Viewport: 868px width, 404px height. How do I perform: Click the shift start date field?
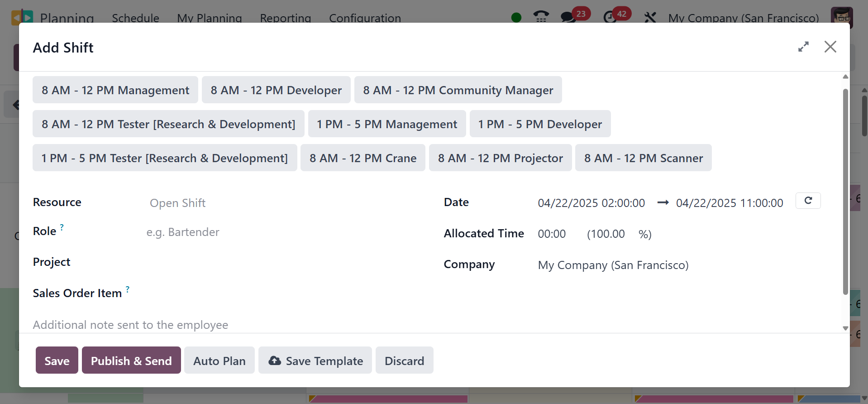(x=591, y=203)
